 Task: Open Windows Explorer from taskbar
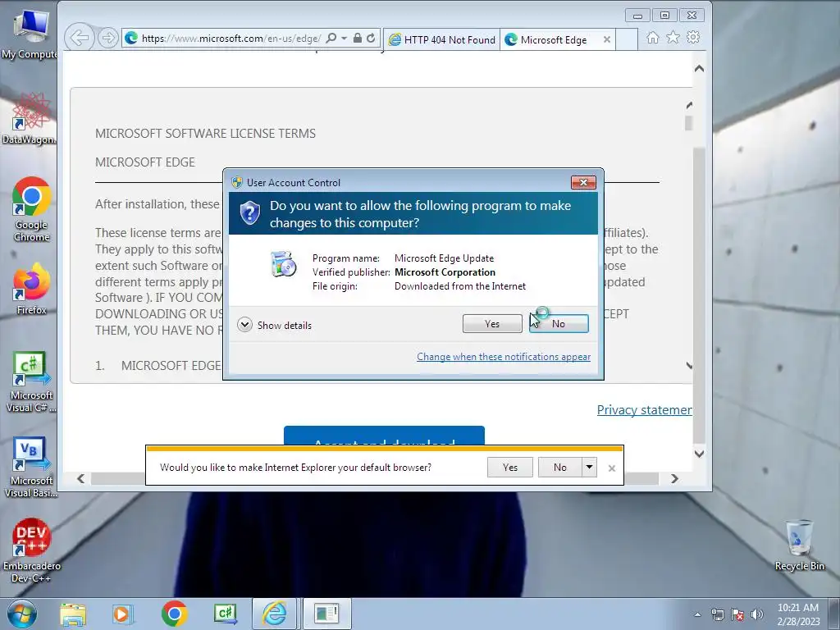(73, 614)
